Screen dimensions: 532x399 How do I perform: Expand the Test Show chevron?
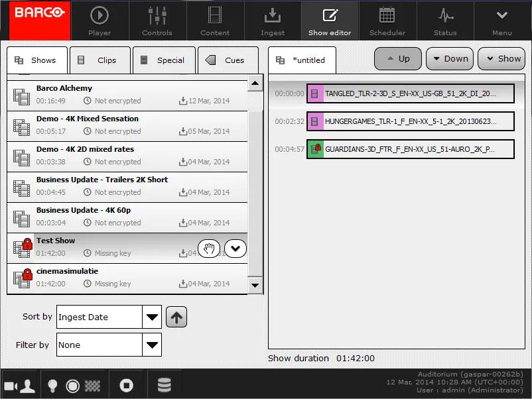(x=235, y=249)
